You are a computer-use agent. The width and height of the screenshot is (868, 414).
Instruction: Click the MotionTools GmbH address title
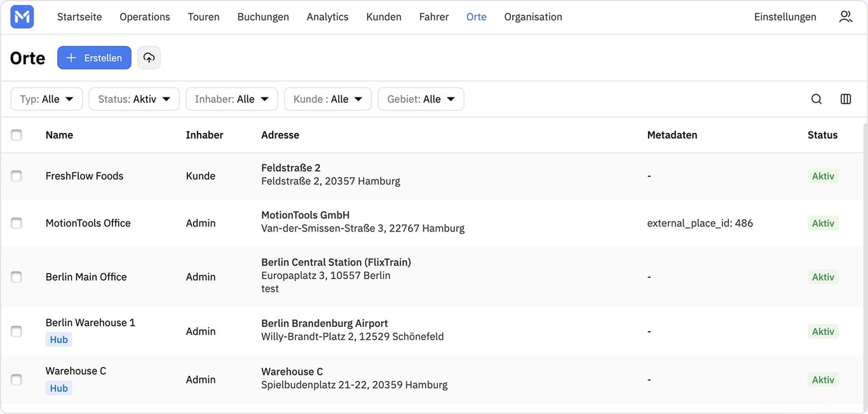(x=306, y=215)
